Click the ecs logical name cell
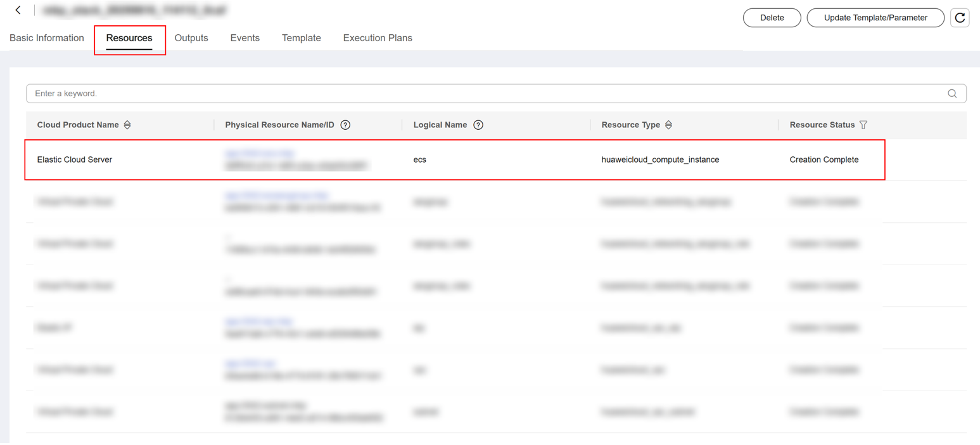The width and height of the screenshot is (980, 445). tap(420, 160)
